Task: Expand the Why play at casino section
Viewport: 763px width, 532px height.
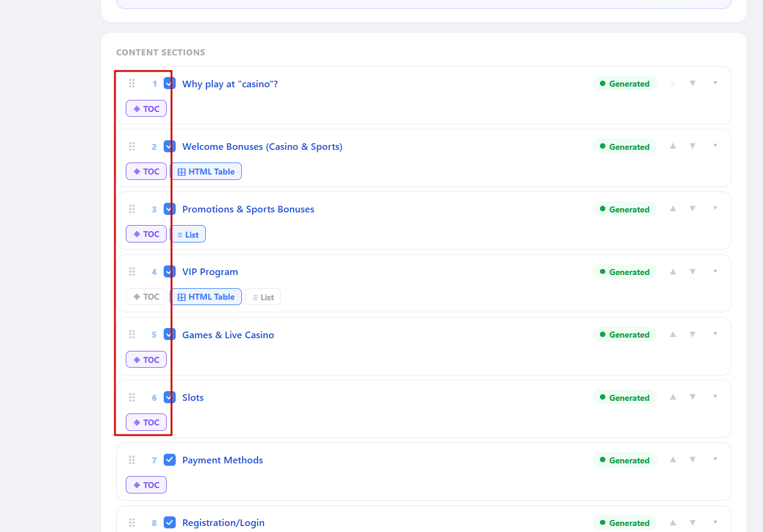Action: click(715, 83)
